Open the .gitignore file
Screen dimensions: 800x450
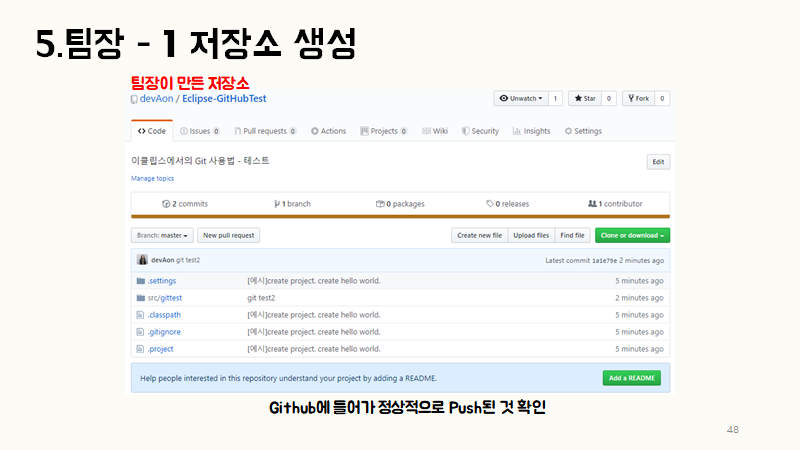tap(164, 332)
